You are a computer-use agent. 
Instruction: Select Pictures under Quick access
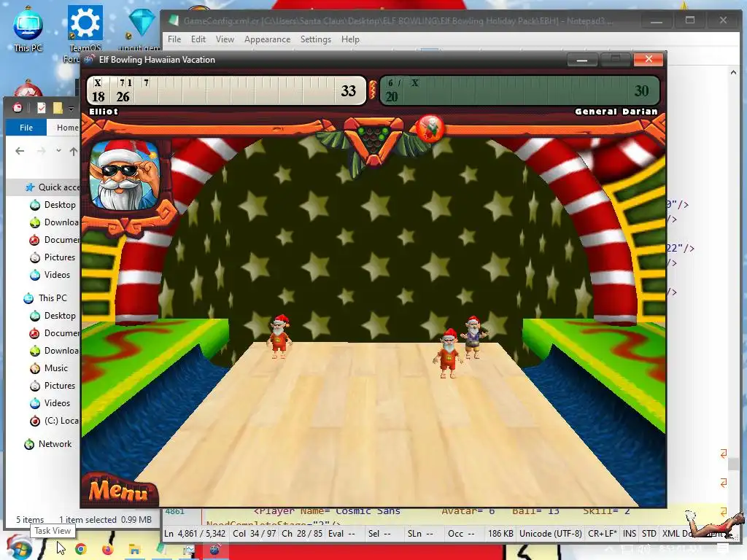click(x=60, y=257)
